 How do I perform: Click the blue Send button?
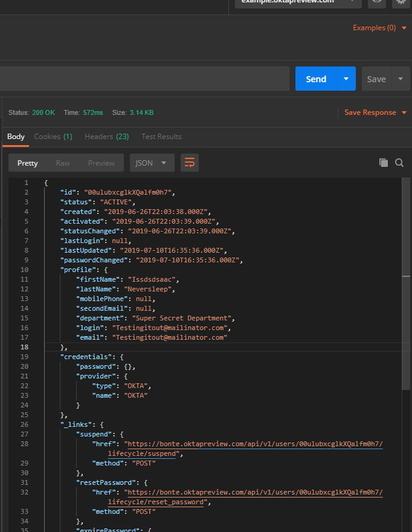coord(316,79)
